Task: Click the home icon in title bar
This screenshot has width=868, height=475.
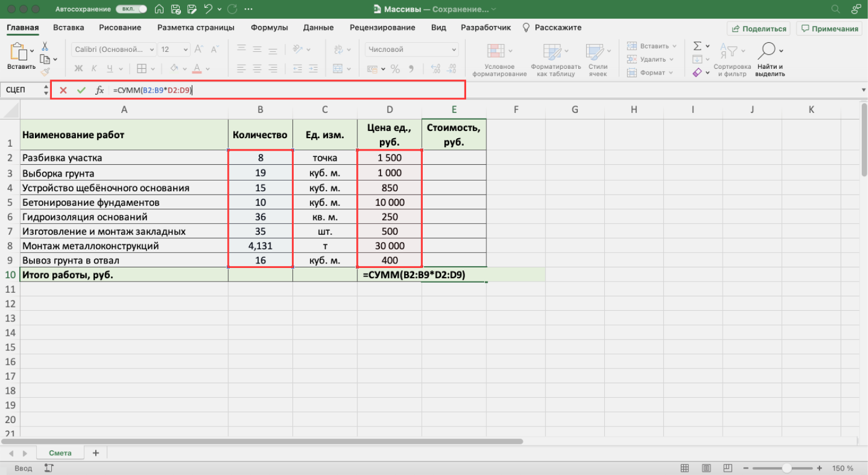Action: tap(159, 9)
